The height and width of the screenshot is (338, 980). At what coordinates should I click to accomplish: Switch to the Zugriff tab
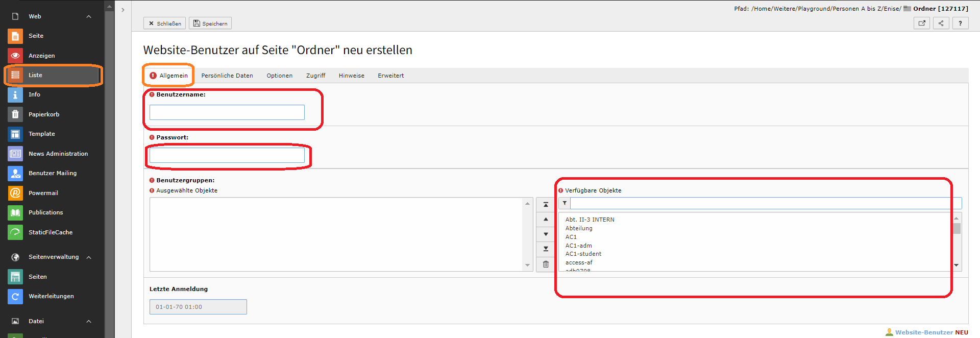315,76
